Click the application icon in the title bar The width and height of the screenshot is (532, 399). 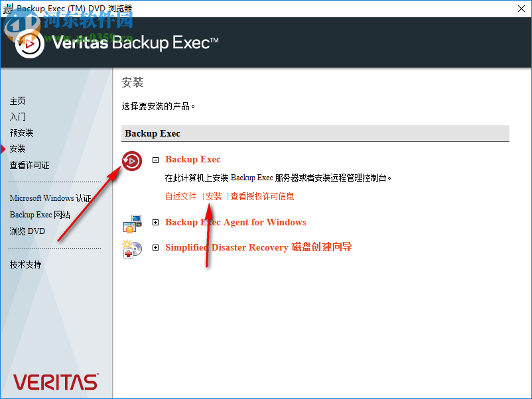(x=9, y=9)
